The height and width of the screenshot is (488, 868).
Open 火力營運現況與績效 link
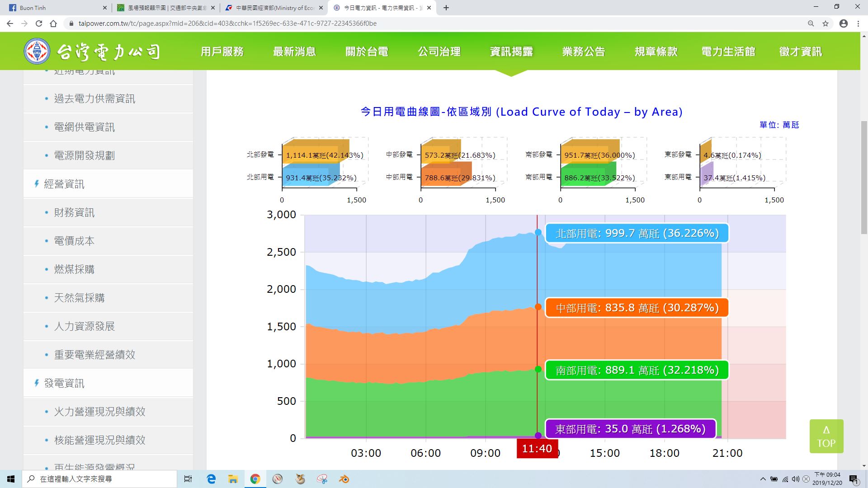(108, 412)
